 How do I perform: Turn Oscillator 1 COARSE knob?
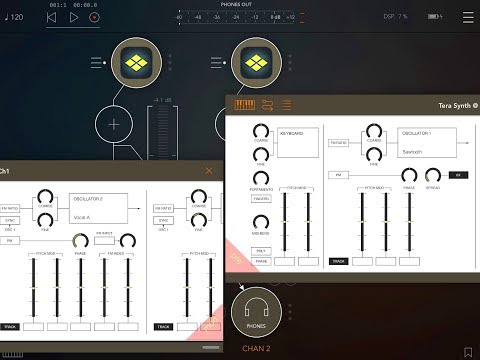(x=374, y=131)
